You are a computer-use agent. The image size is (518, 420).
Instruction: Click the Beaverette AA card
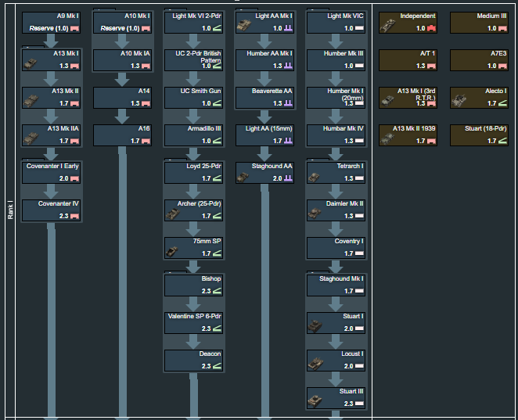pos(264,97)
